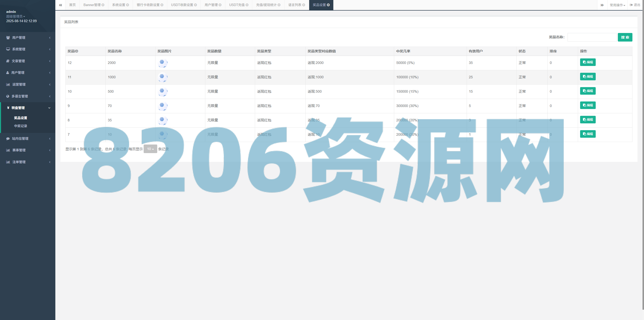This screenshot has height=320, width=644.
Task: Open the 运营管理 chart icon
Action: (x=8, y=84)
